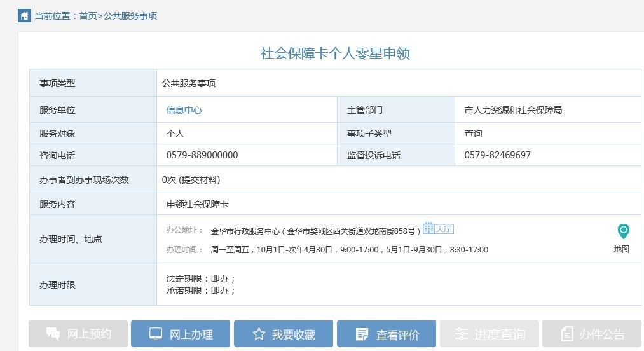The height and width of the screenshot is (351, 644).
Task: Click the 法定期限：即办 text
Action: (x=201, y=279)
